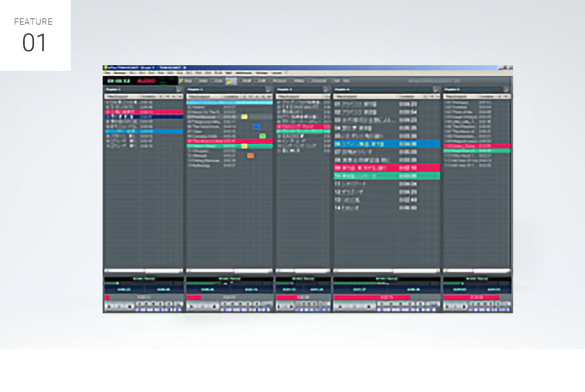Open the first menu in the menu bar
This screenshot has width=585, height=392.
[x=107, y=73]
